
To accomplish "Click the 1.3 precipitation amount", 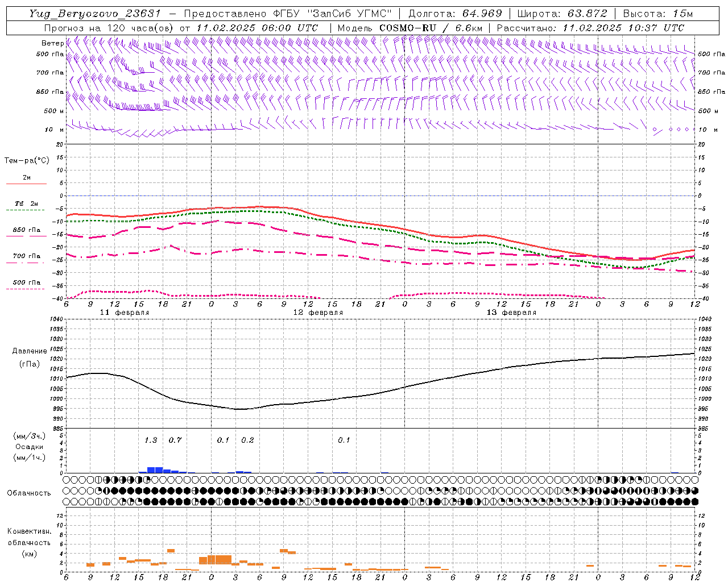I will (151, 440).
